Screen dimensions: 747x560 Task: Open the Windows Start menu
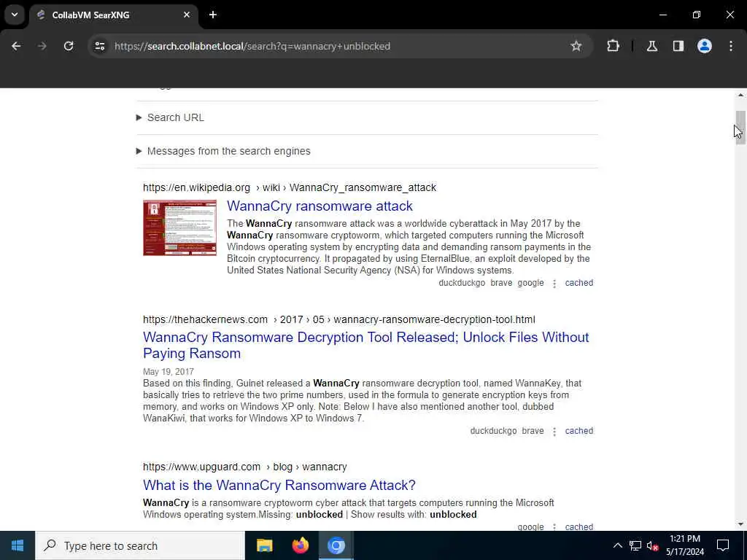(x=18, y=545)
